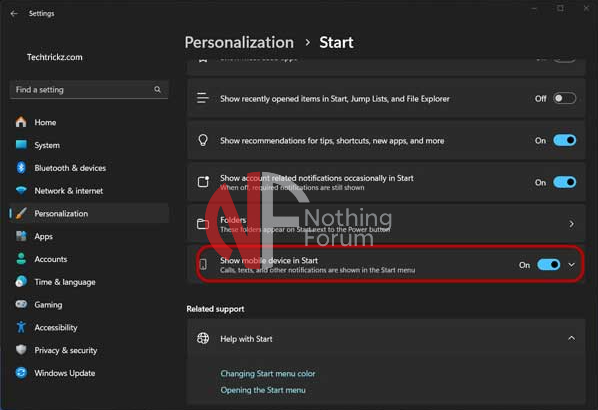
Task: Expand the Show mobile device options chevron
Action: (x=571, y=265)
